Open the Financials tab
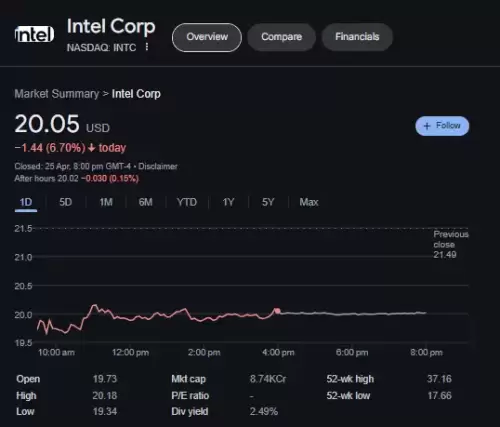 point(357,37)
